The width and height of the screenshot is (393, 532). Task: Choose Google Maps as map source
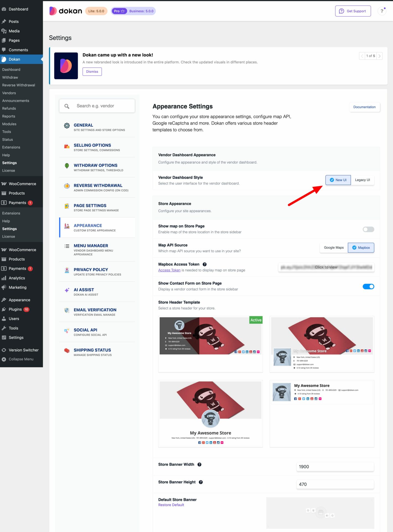coord(334,248)
